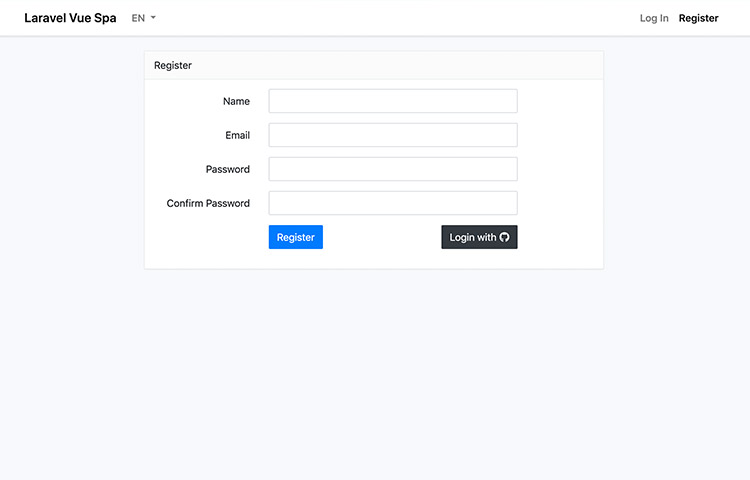Select Register in the top navigation
The image size is (750, 480).
698,18
